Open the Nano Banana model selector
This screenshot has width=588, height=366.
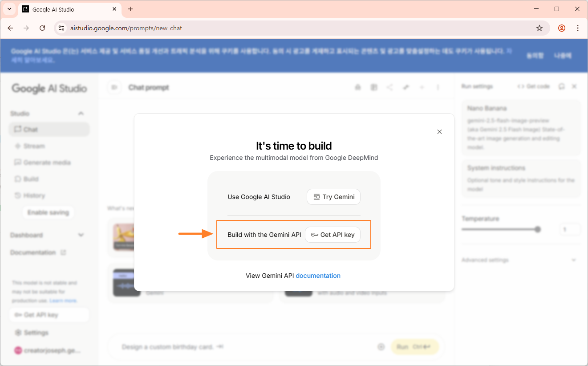pyautogui.click(x=521, y=128)
